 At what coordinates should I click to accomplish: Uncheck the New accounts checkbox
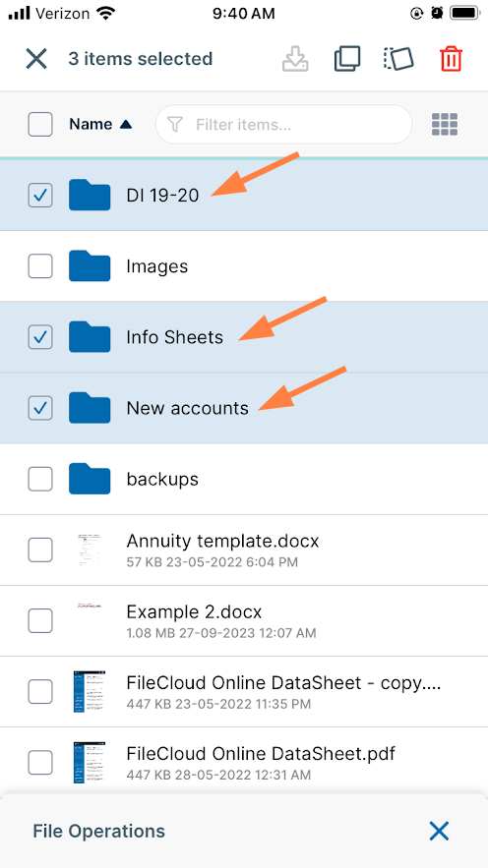[x=40, y=408]
